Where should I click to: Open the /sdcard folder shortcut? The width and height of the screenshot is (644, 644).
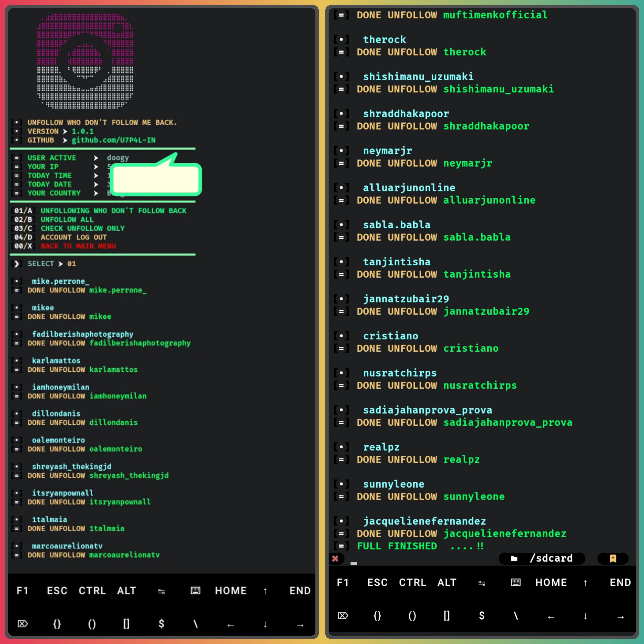click(542, 558)
